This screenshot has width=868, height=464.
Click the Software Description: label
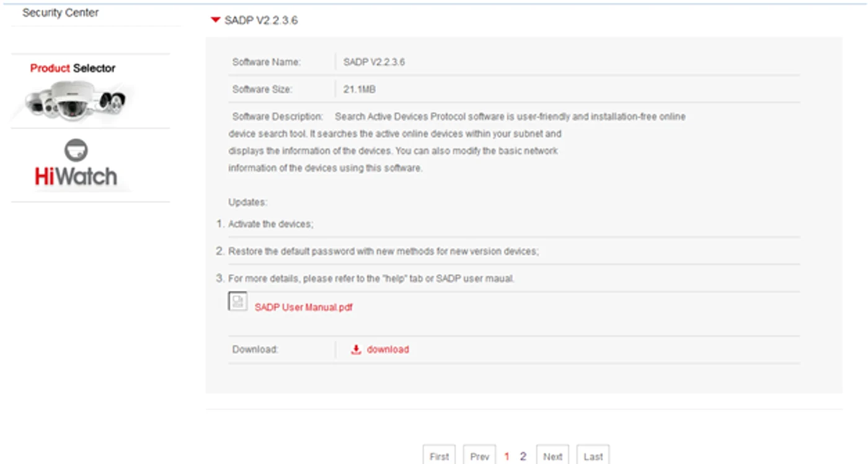click(278, 117)
